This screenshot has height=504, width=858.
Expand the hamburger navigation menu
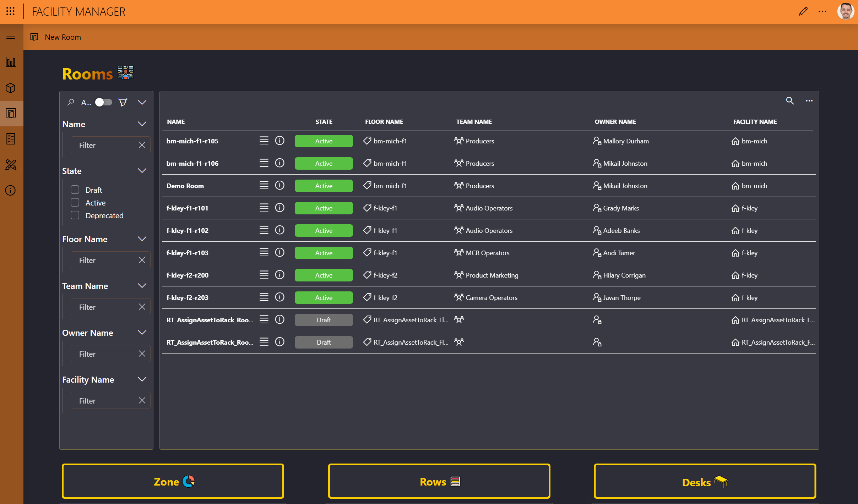pos(11,37)
